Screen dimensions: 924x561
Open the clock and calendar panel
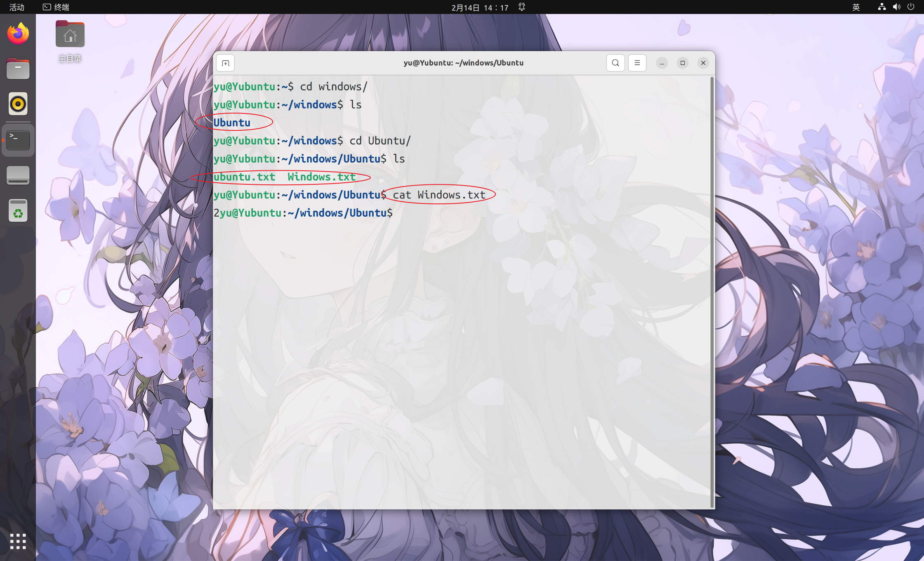480,7
